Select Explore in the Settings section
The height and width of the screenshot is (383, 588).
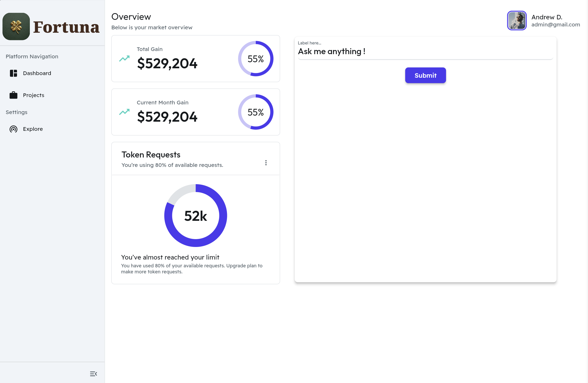pyautogui.click(x=33, y=129)
